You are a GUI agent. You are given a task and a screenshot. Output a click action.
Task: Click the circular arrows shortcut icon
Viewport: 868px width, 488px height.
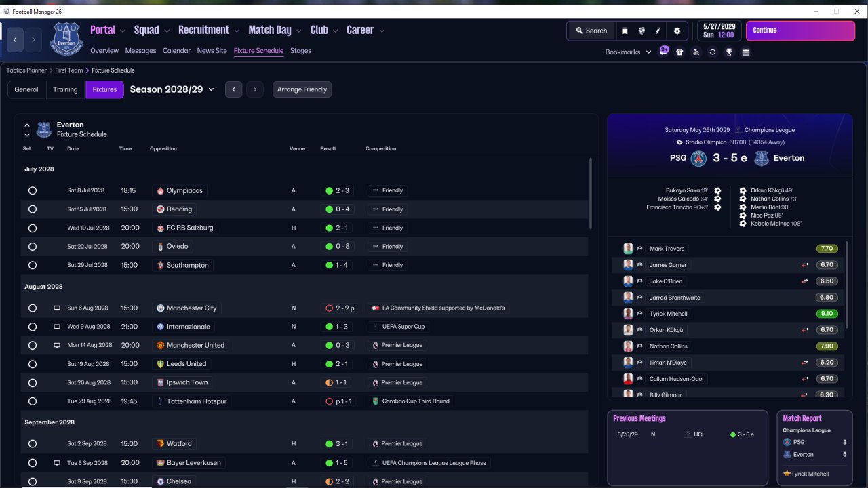(x=713, y=52)
